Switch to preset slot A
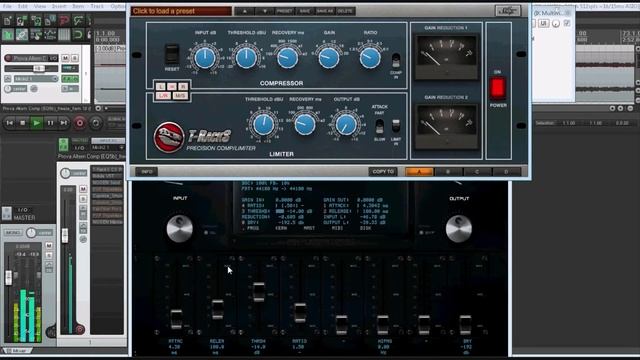 (419, 172)
